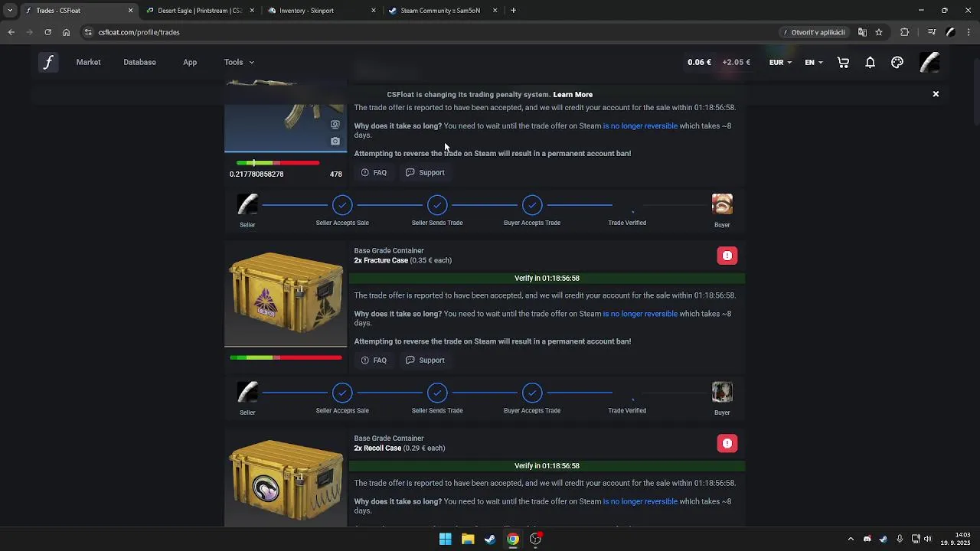Image resolution: width=980 pixels, height=551 pixels.
Task: Click 'is no longer reversible' link in Recoil Case trade
Action: [640, 502]
